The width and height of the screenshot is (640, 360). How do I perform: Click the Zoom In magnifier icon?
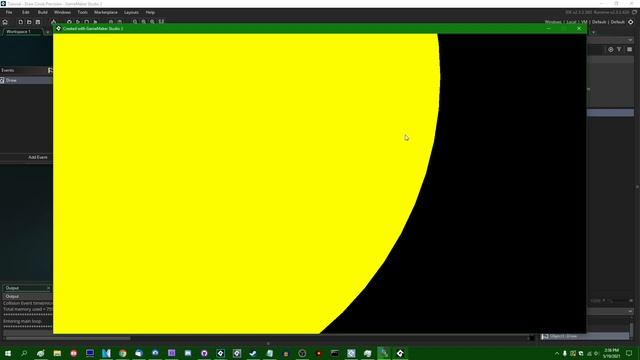click(152, 22)
